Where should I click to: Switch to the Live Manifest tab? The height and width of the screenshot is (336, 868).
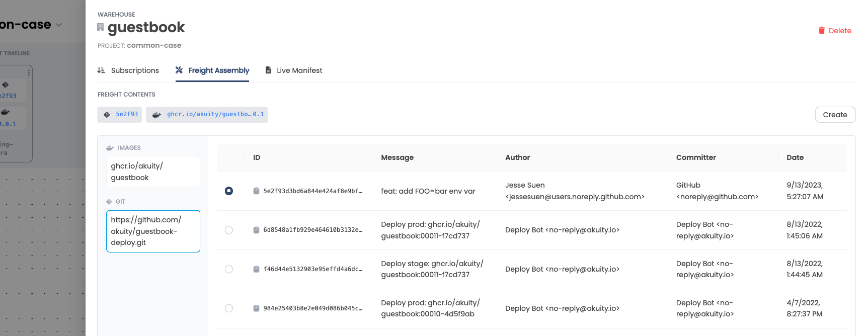click(x=294, y=70)
